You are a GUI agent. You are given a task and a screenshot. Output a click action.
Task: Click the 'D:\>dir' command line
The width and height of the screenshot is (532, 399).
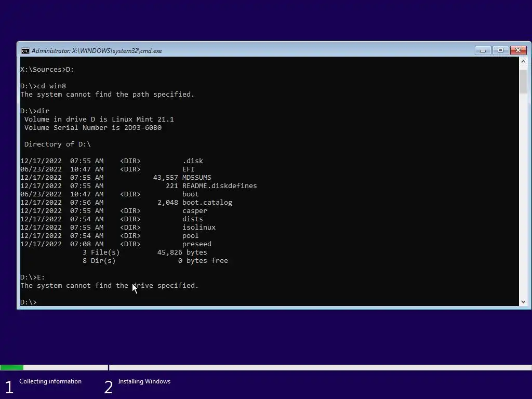[35, 111]
